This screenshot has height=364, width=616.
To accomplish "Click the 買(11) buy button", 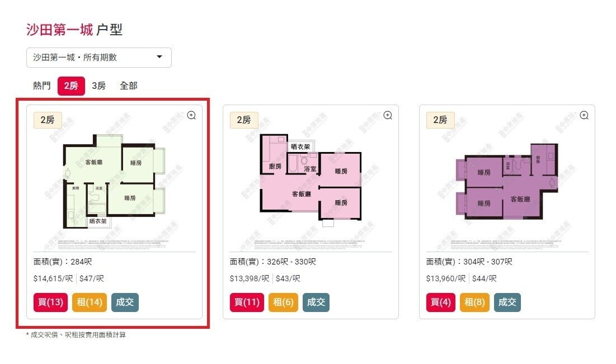I will coord(246,302).
